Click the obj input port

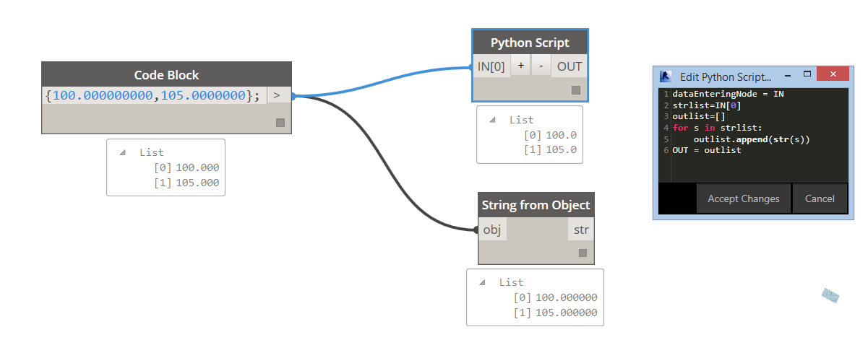(492, 230)
